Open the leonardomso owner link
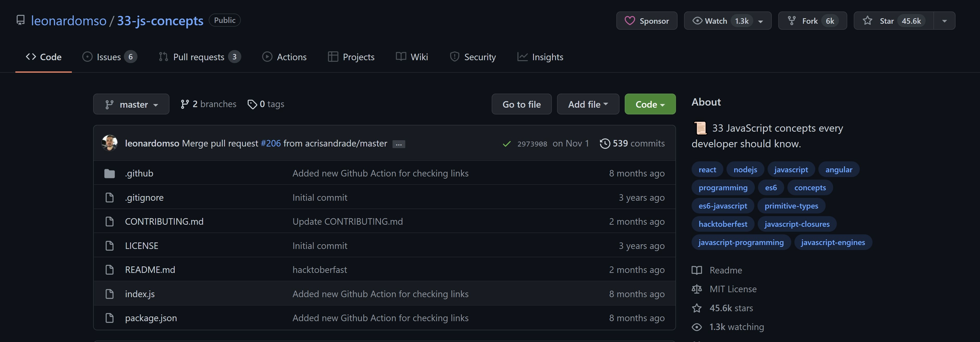Viewport: 980px width, 342px height. pos(68,20)
